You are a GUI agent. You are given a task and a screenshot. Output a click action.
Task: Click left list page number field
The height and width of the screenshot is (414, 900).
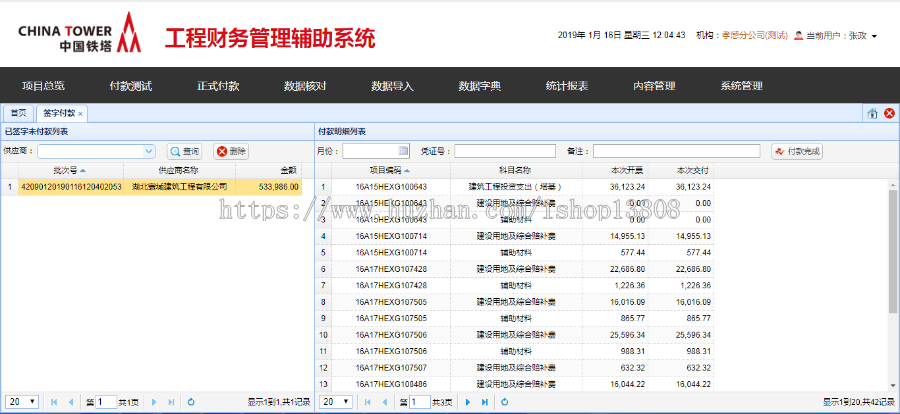(x=106, y=402)
